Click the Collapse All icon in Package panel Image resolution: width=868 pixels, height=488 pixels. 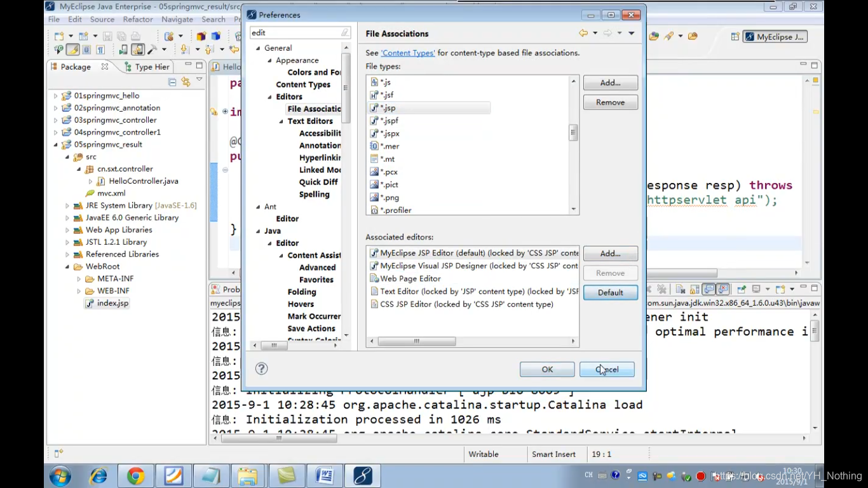pyautogui.click(x=172, y=81)
